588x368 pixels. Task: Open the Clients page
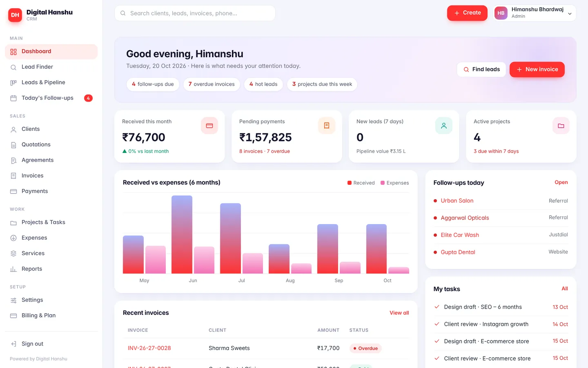click(x=51, y=129)
